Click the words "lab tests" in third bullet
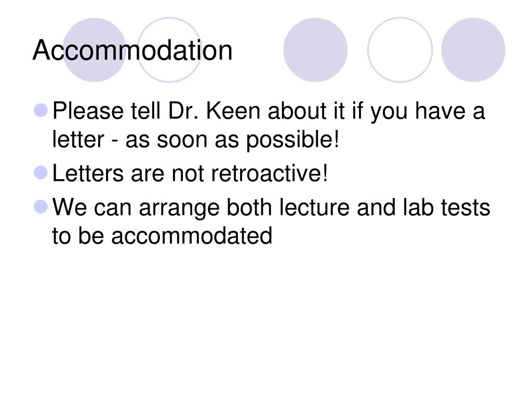The image size is (532, 399). (x=446, y=207)
